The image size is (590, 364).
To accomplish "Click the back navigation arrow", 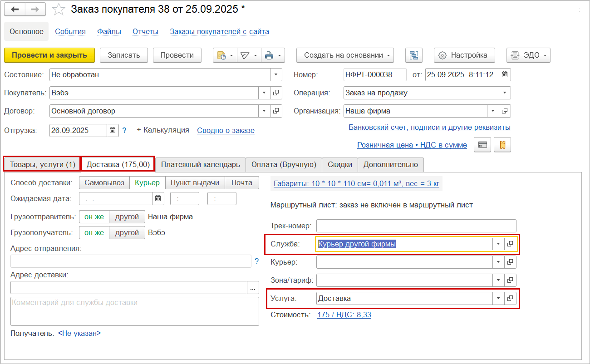I will pyautogui.click(x=15, y=10).
